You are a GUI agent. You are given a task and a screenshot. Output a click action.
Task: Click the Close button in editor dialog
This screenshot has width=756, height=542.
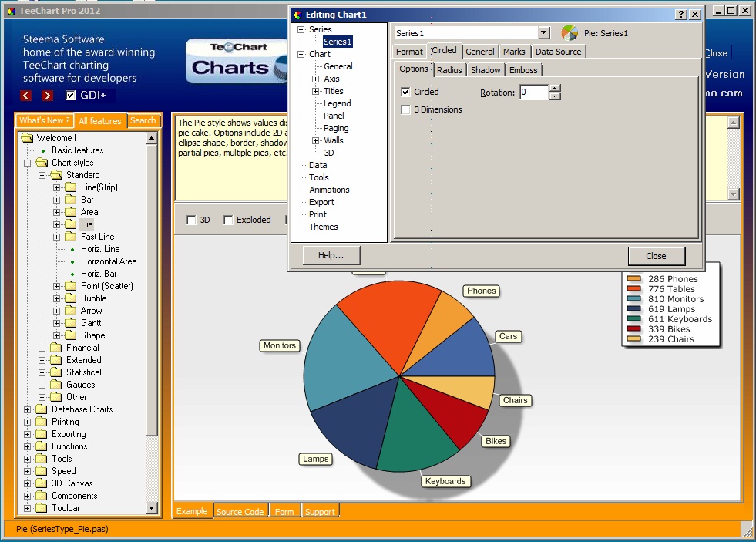point(656,256)
